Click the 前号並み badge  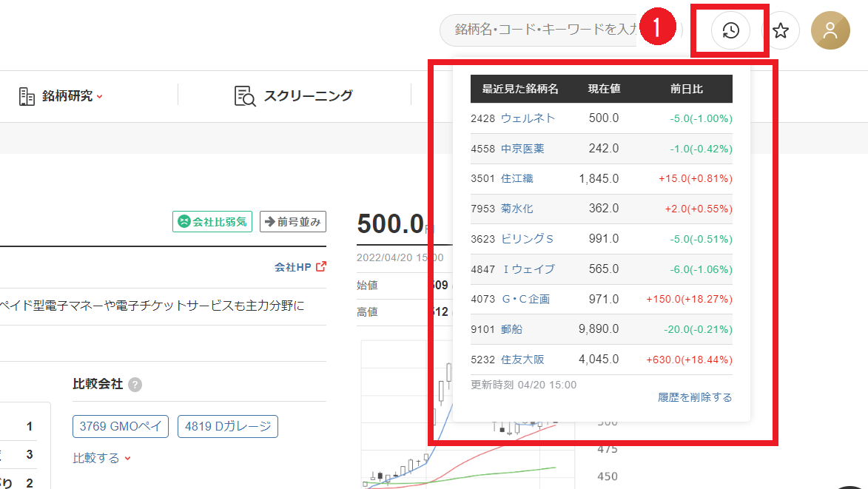(x=293, y=222)
